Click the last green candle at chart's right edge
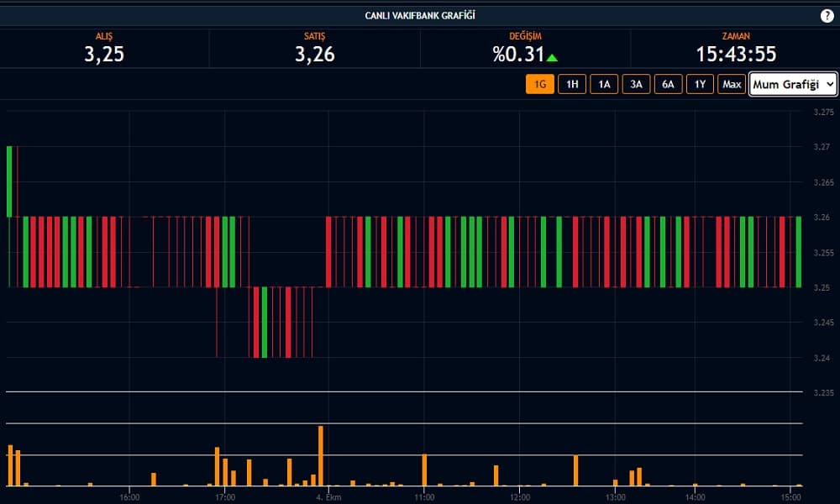The image size is (840, 504). click(x=799, y=252)
